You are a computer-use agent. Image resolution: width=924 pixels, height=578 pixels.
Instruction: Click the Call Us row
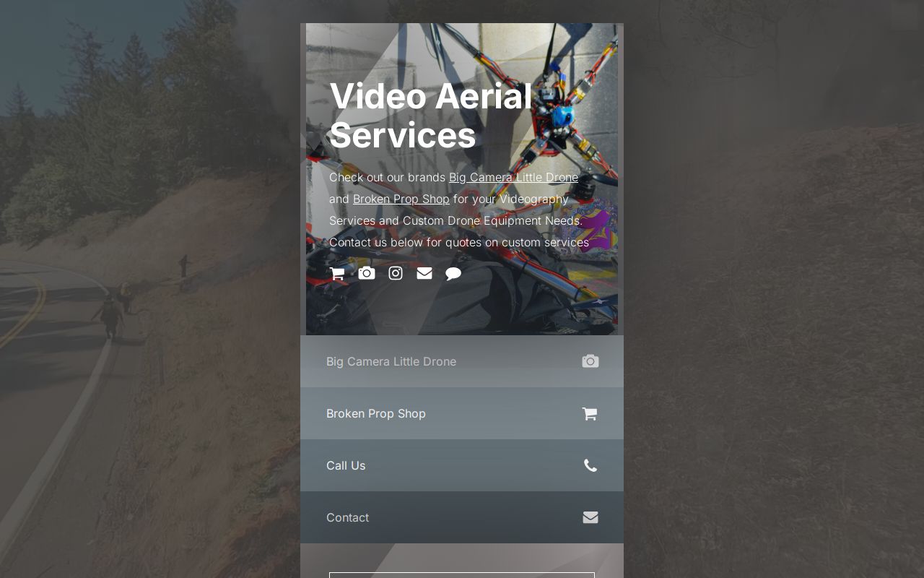(x=346, y=465)
